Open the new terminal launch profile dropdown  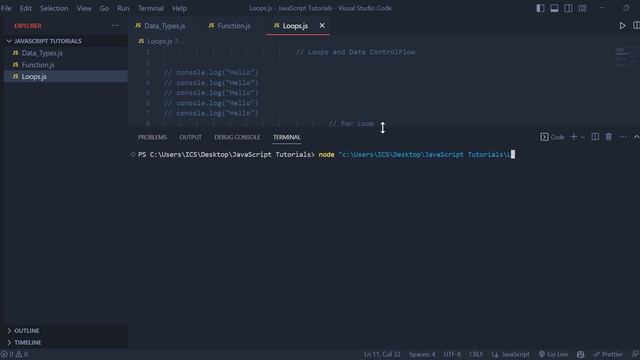[x=582, y=137]
